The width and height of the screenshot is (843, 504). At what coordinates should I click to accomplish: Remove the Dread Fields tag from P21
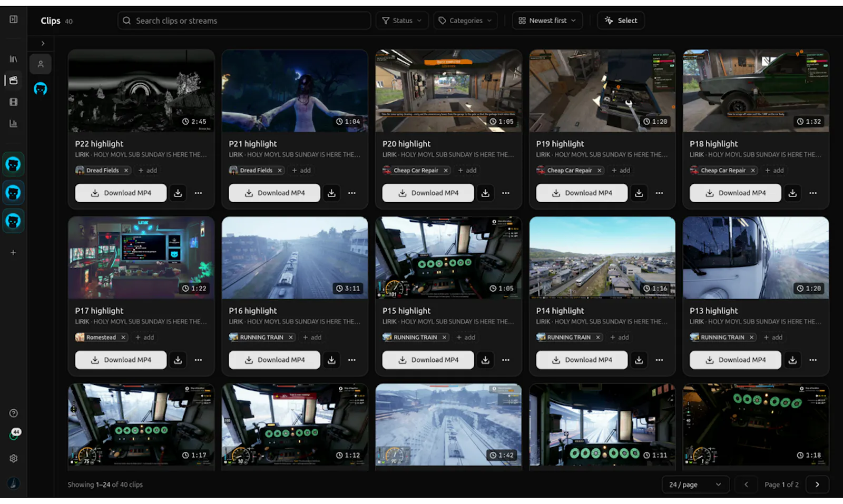(x=280, y=171)
